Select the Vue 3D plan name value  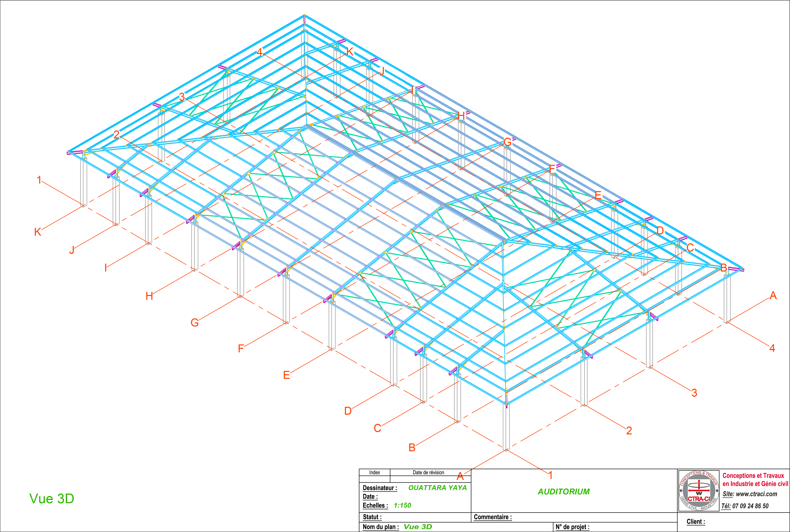pyautogui.click(x=418, y=527)
